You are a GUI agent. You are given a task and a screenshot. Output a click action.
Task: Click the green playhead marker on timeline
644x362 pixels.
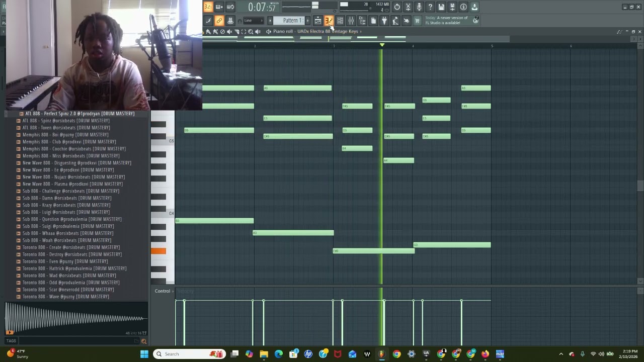point(382,45)
